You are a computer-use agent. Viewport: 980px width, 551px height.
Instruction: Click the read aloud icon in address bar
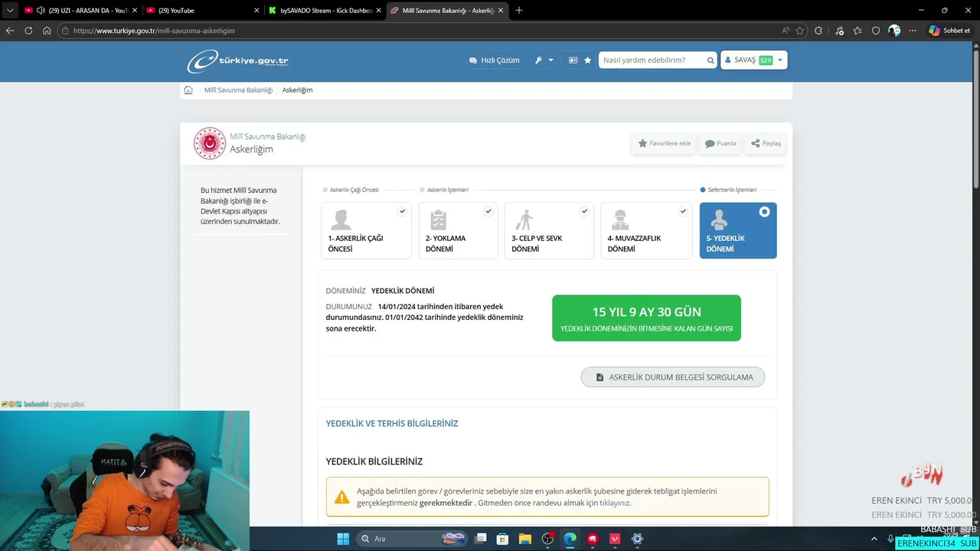(786, 31)
